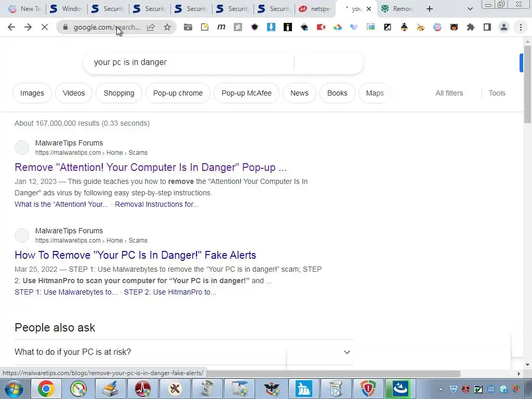
Task: Go back to the previous page
Action: point(11,27)
